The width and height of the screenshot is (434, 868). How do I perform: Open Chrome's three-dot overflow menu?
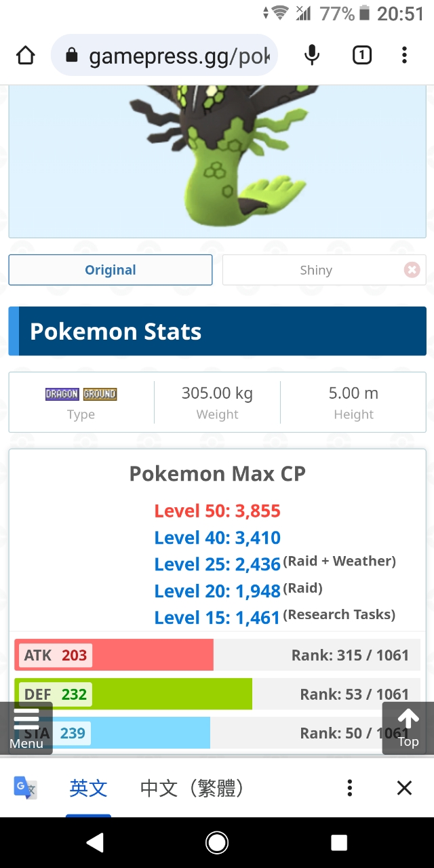pyautogui.click(x=404, y=55)
